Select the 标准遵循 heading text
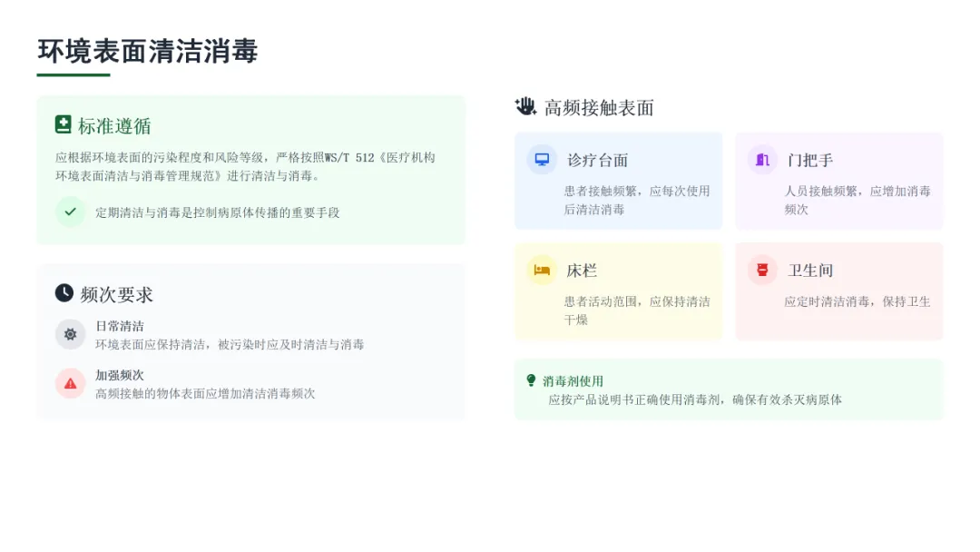The width and height of the screenshot is (980, 552). click(x=114, y=125)
